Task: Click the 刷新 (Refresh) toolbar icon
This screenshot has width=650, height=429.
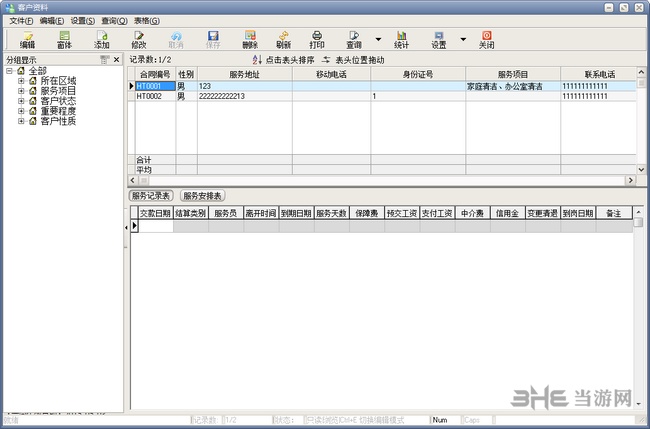Action: click(x=283, y=39)
